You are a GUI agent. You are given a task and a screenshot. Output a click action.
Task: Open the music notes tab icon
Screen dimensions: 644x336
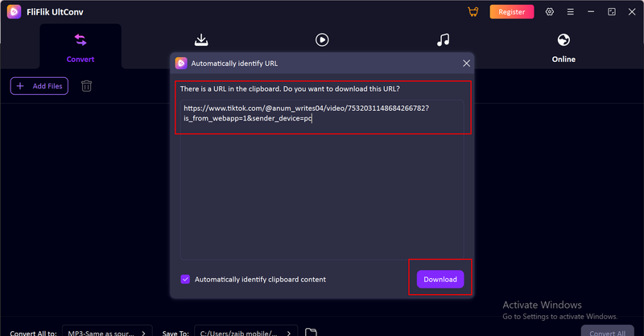pos(443,40)
